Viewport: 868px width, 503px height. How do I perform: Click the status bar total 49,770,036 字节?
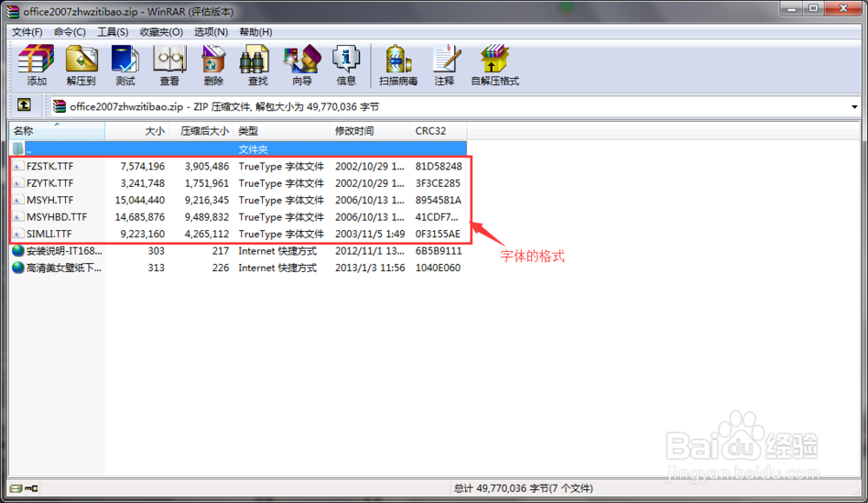[x=523, y=488]
